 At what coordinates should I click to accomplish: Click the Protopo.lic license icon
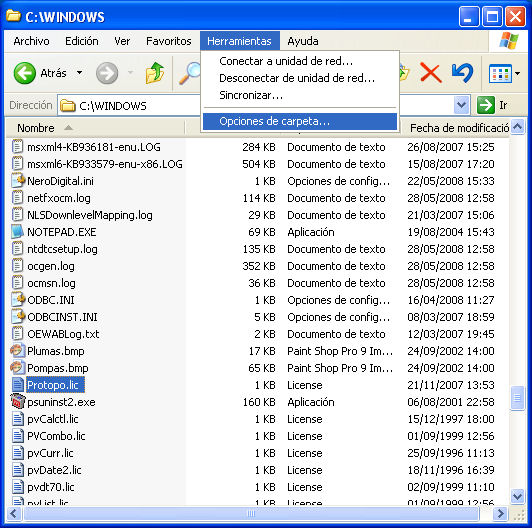coord(18,385)
